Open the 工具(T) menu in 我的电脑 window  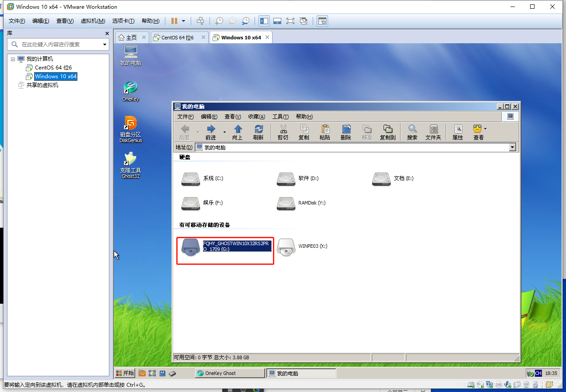[x=280, y=117]
